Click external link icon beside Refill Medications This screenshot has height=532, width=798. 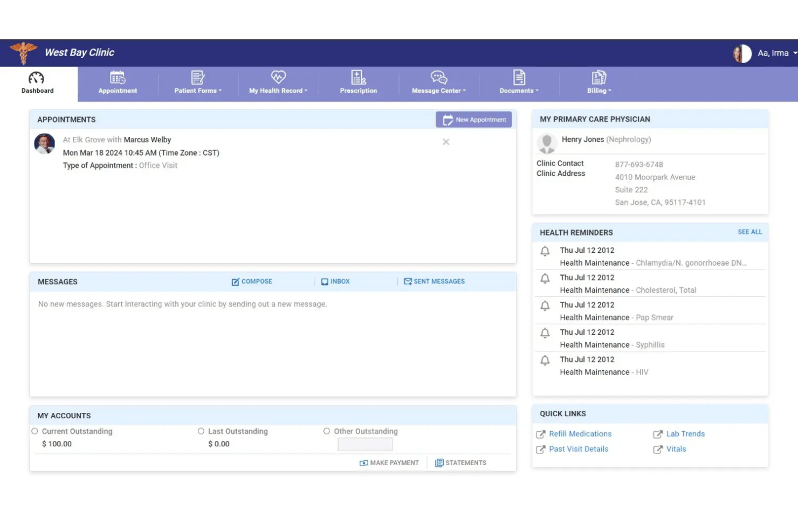point(541,434)
